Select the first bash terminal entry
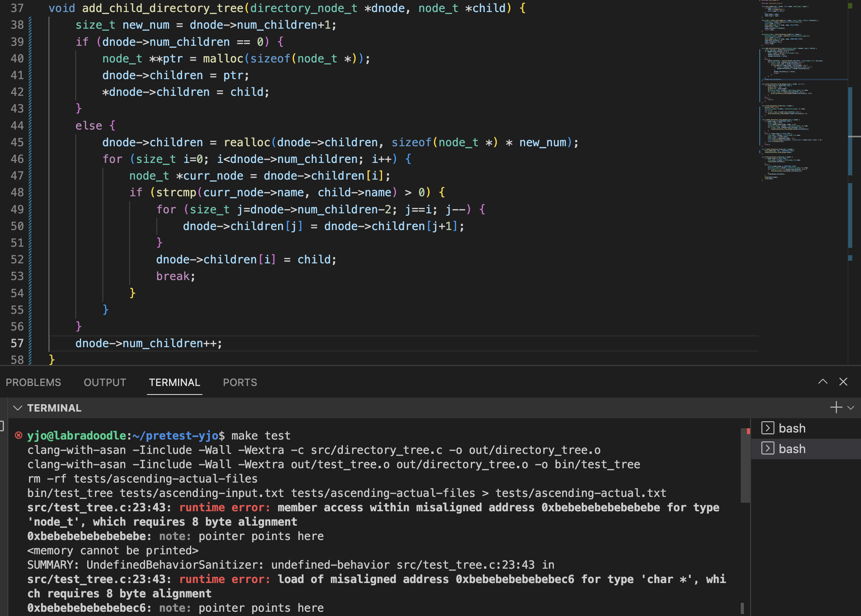The height and width of the screenshot is (616, 861). coord(791,428)
